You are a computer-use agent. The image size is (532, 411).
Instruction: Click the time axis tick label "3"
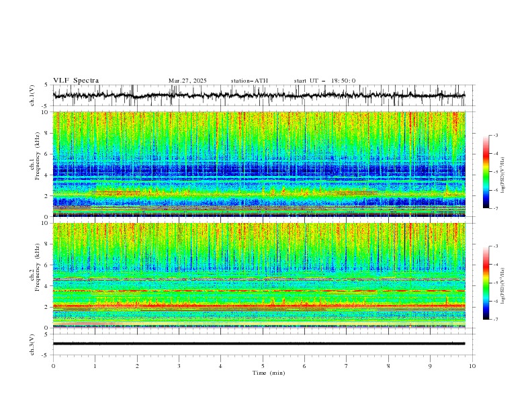click(x=179, y=366)
